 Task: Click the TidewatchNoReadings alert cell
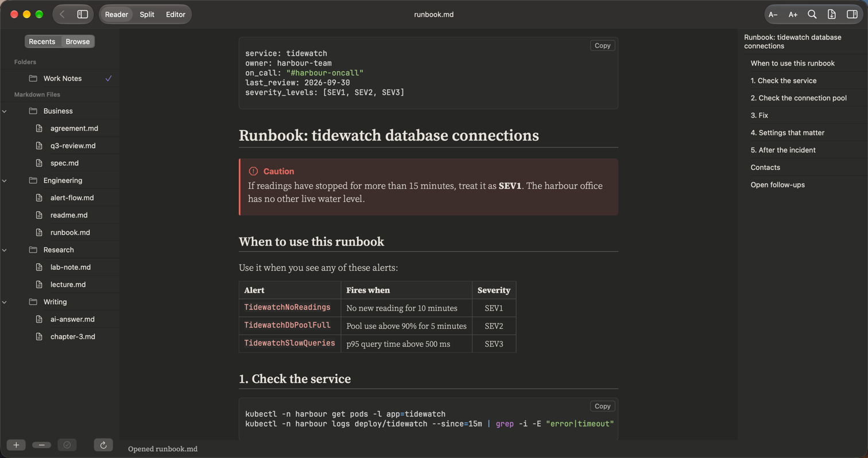click(290, 308)
